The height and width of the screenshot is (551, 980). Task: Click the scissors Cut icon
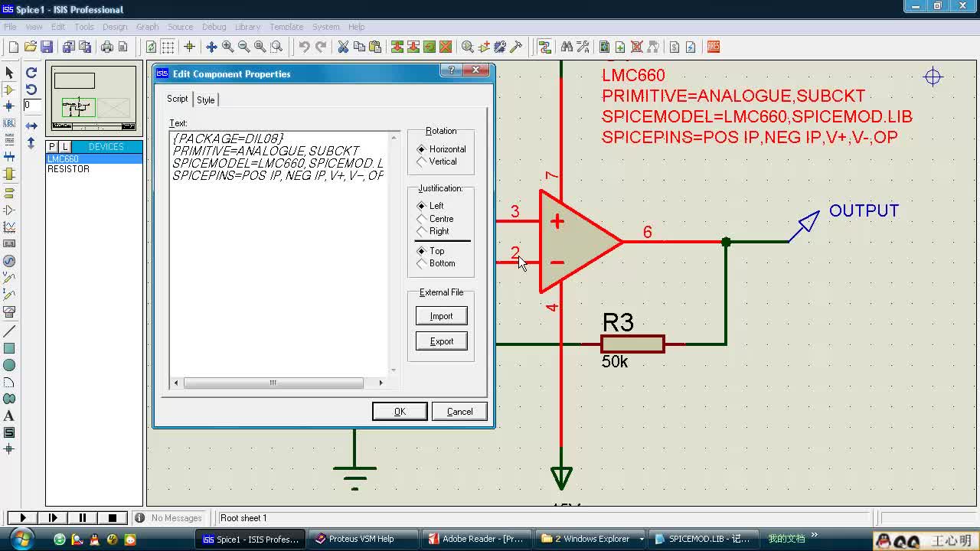[x=343, y=47]
